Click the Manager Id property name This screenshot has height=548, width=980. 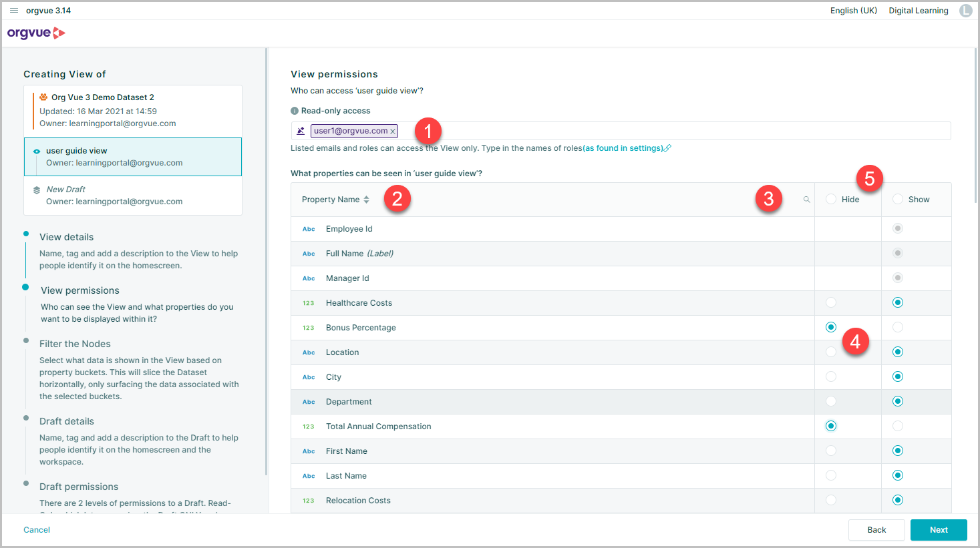pyautogui.click(x=347, y=278)
